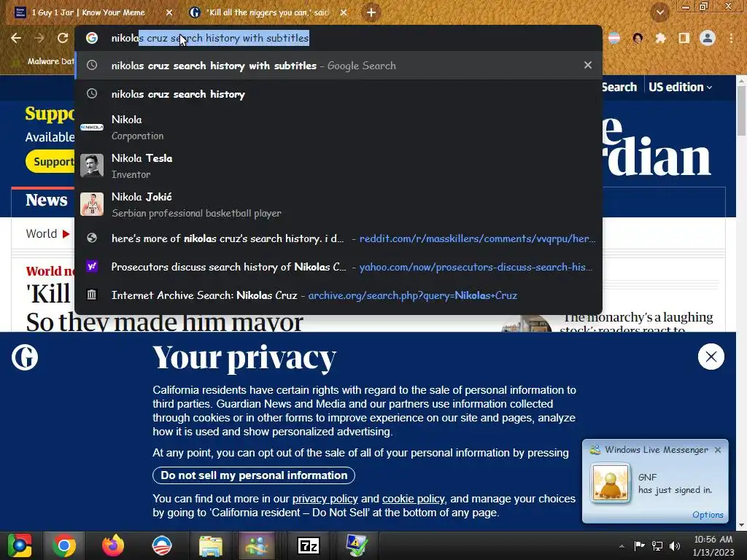The height and width of the screenshot is (560, 747).
Task: Select 'nikolas cruz search history with subtitles' suggestion
Action: tap(338, 65)
